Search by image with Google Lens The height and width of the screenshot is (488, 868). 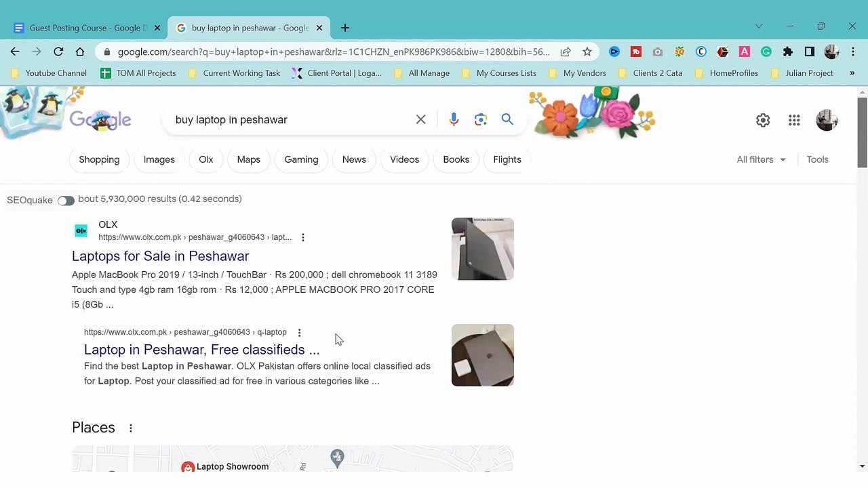click(x=481, y=119)
